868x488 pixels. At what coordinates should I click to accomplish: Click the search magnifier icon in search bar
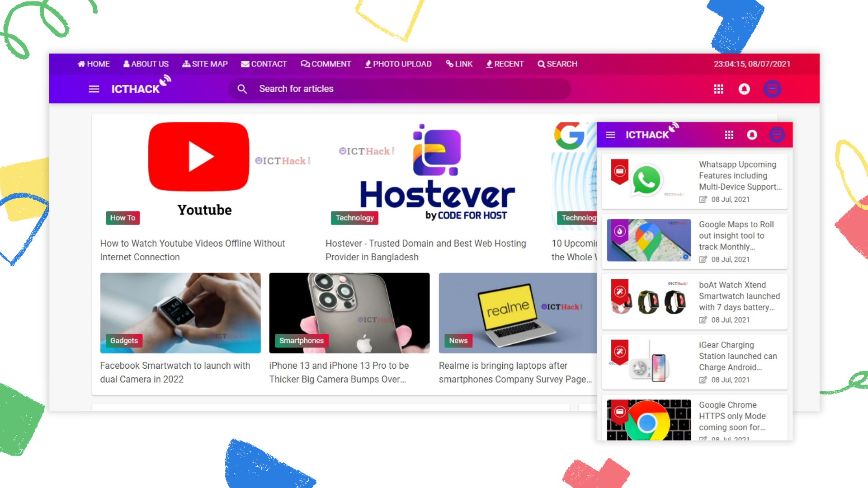pos(242,89)
